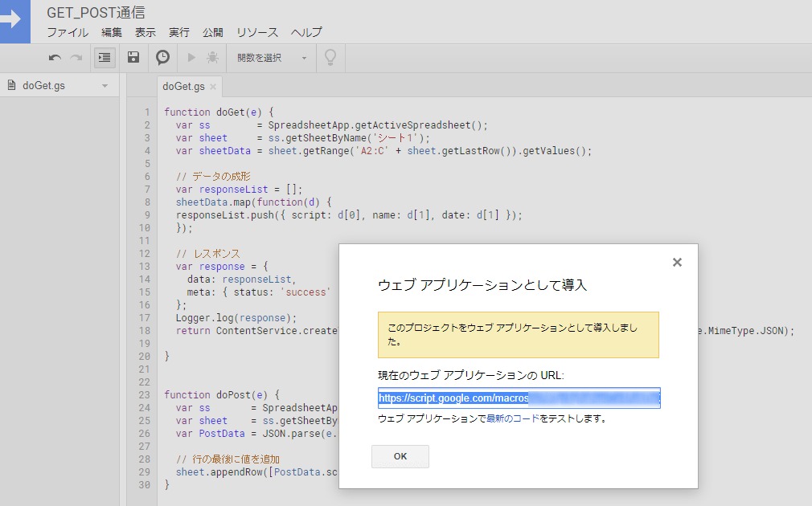Viewport: 812px width, 506px height.
Task: Close the doGet.gs tab
Action: (x=213, y=87)
